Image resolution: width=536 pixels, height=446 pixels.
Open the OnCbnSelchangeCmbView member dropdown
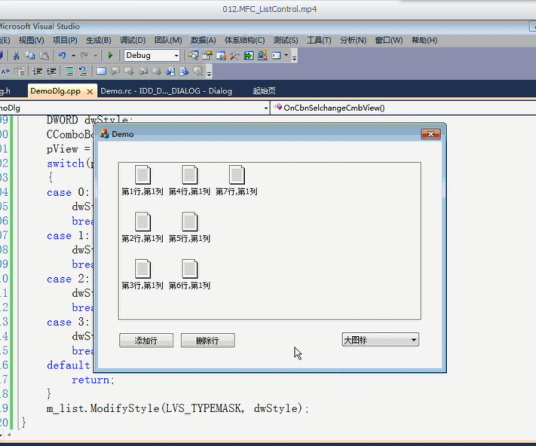403,108
